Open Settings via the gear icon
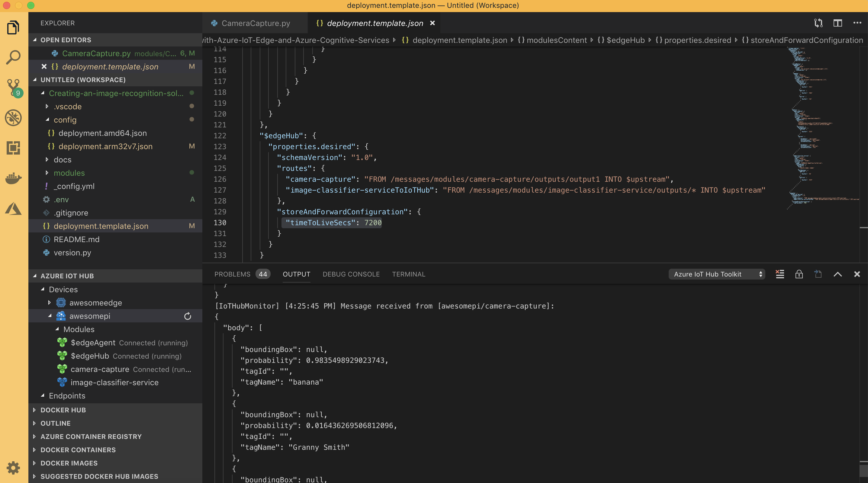 click(x=13, y=468)
